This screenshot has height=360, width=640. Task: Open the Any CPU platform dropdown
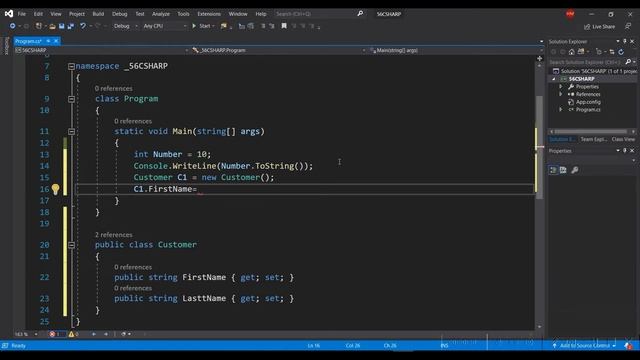164,26
